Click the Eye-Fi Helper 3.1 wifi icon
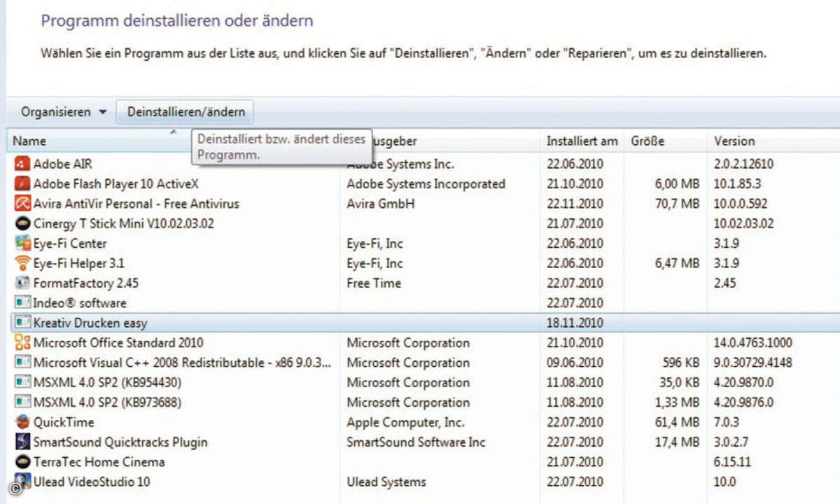The image size is (840, 504). [22, 263]
